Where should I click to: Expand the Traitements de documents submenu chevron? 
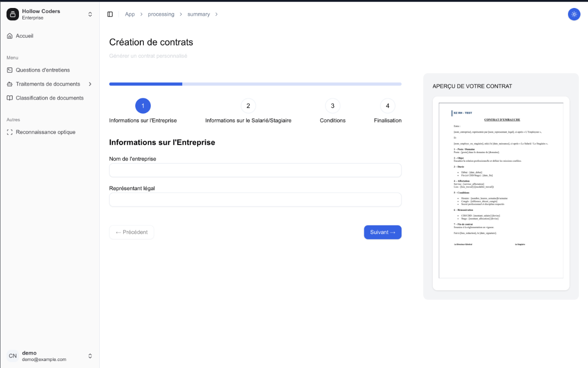[x=90, y=84]
